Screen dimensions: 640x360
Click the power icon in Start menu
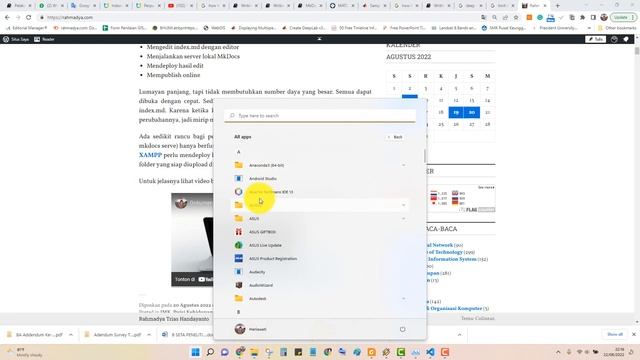click(402, 329)
